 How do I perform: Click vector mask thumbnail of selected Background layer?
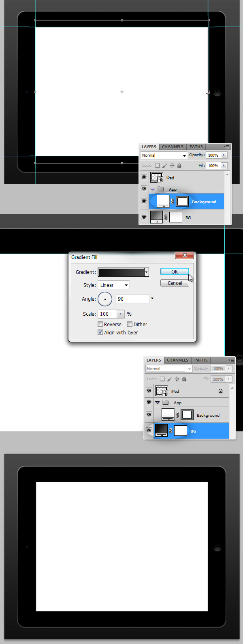click(x=183, y=201)
